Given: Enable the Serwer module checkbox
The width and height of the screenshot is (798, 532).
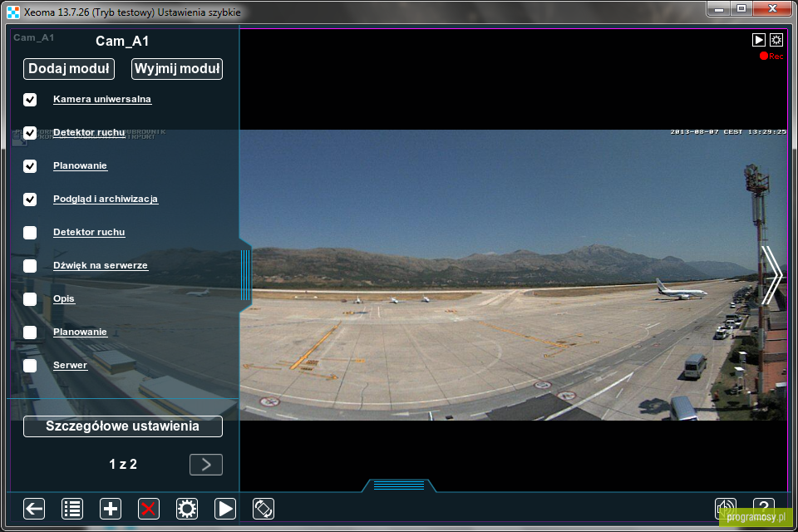Looking at the screenshot, I should pos(30,366).
